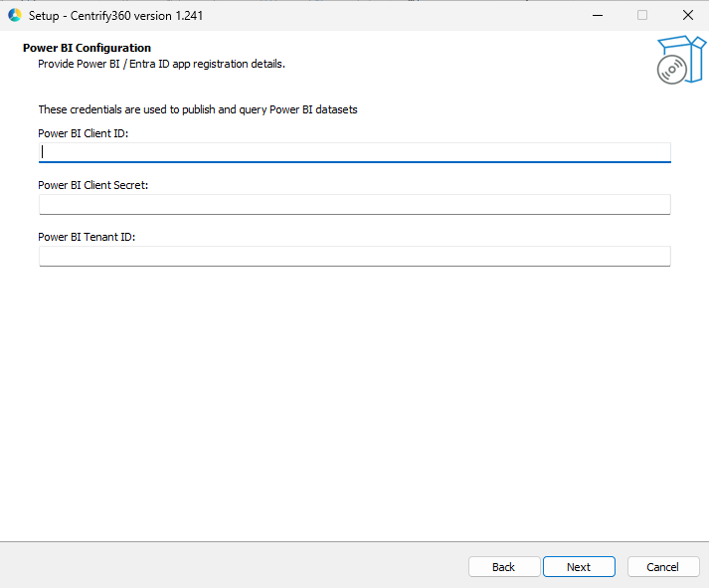Screen dimensions: 709x588
Task: Click the 'Power BI Client ID:' label
Action: (x=84, y=133)
